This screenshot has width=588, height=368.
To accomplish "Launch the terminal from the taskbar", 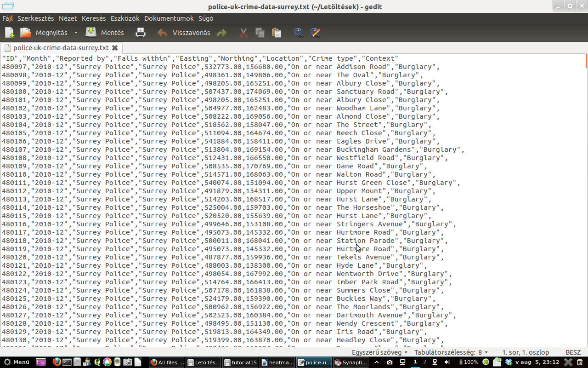I will [x=67, y=362].
